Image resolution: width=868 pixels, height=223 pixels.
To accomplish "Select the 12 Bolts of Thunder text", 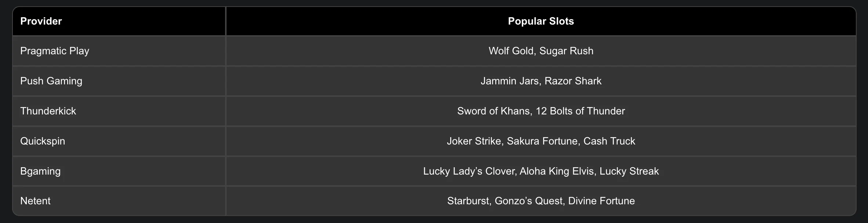I will [x=580, y=111].
